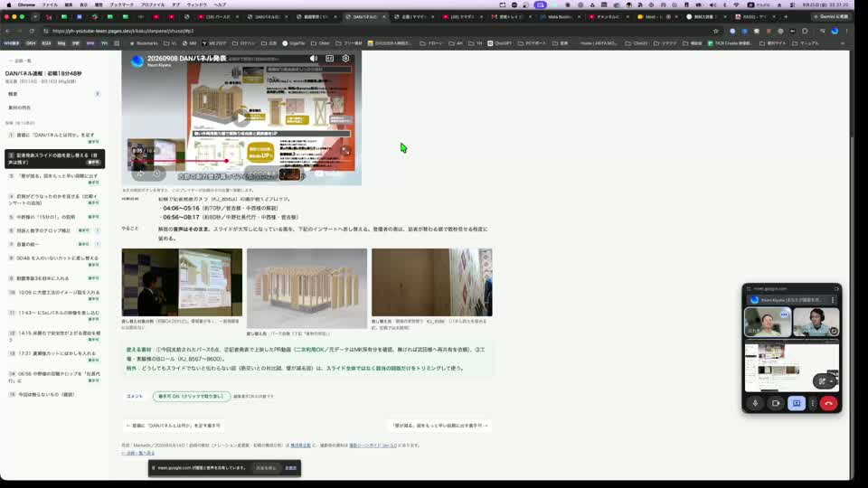The width and height of the screenshot is (868, 488).
Task: Open the 概要 section in the sidebar
Action: coord(53,94)
